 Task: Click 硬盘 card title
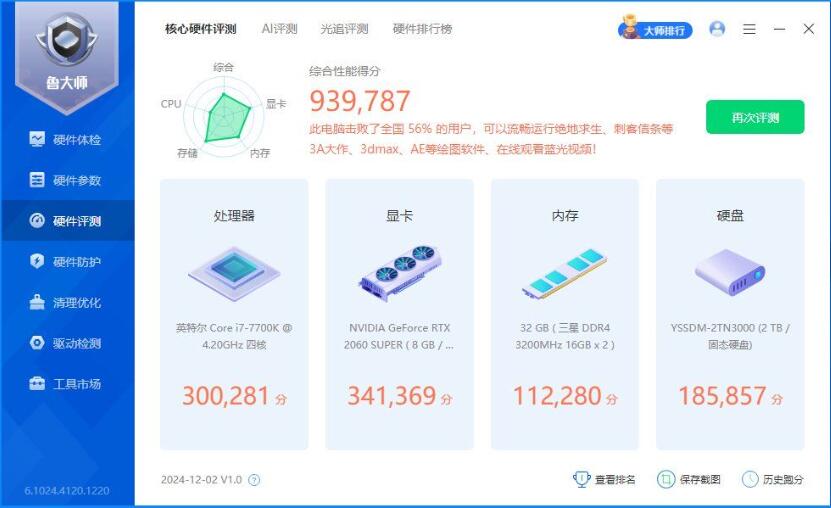click(730, 216)
